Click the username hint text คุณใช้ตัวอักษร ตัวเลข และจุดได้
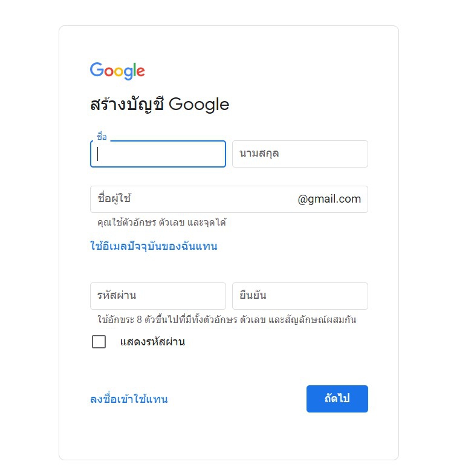The height and width of the screenshot is (476, 451). [x=161, y=223]
